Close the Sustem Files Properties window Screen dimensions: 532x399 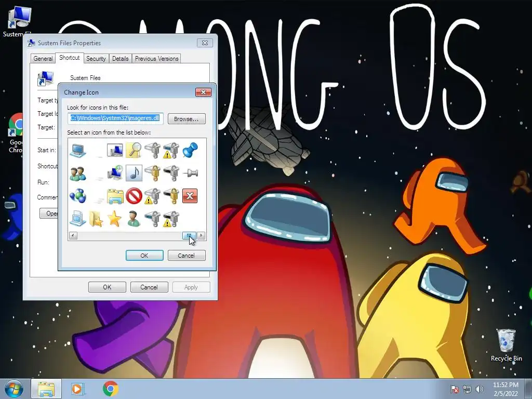click(205, 43)
